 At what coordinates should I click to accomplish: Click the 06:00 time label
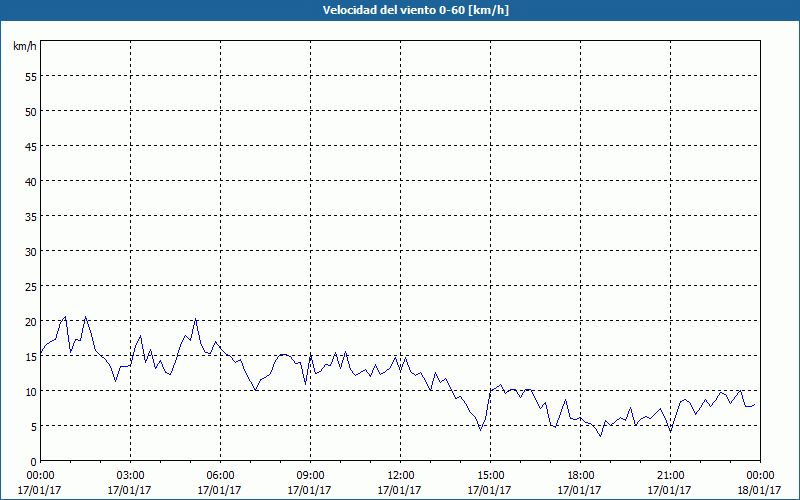tap(220, 476)
